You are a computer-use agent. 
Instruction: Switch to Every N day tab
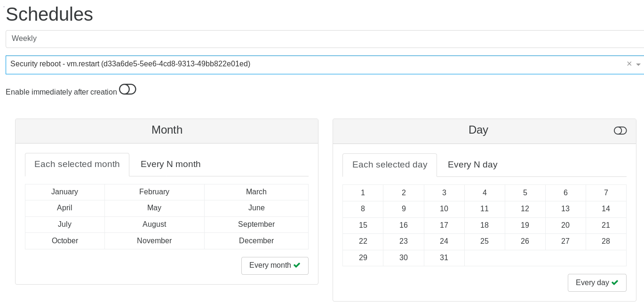[472, 165]
